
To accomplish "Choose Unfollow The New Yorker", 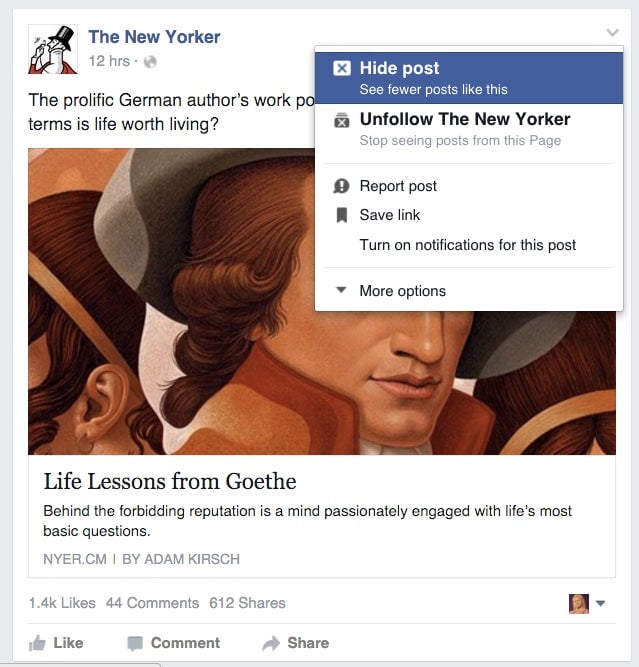I will [469, 129].
